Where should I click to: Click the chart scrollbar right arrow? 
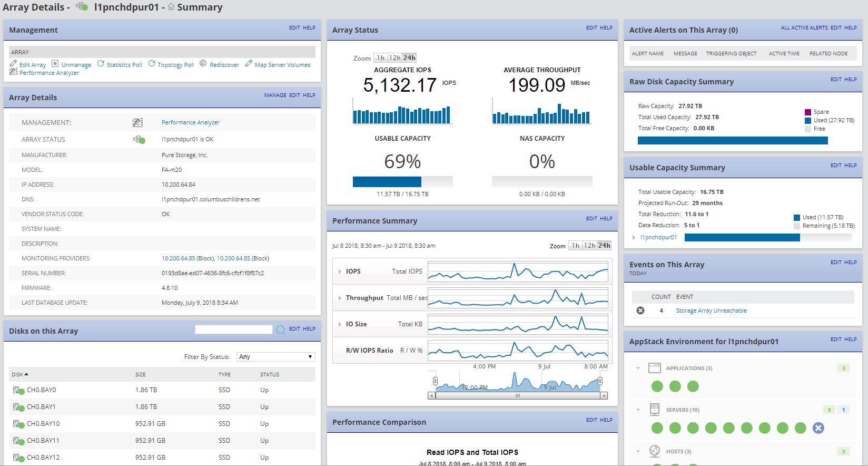click(x=604, y=395)
